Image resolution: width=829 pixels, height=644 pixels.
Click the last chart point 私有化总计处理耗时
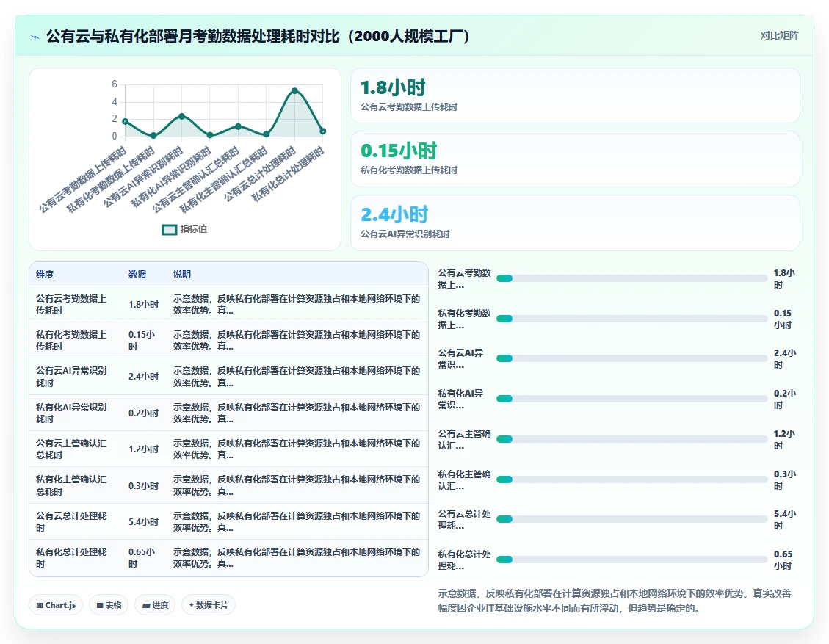click(323, 131)
